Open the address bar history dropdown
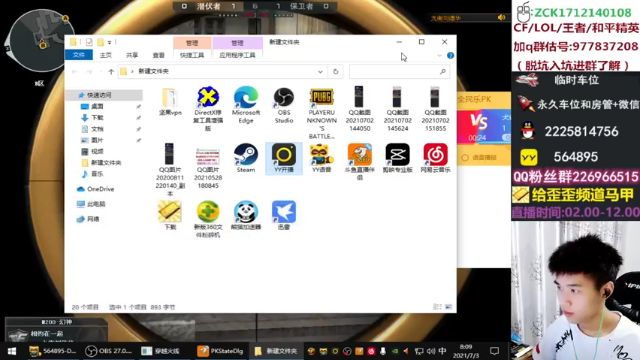The image size is (640, 360). pos(320,71)
